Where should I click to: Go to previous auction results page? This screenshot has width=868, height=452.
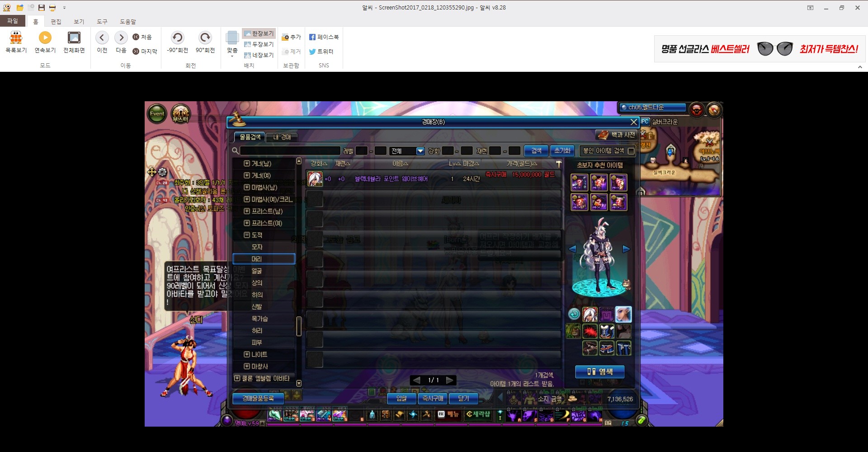[417, 380]
